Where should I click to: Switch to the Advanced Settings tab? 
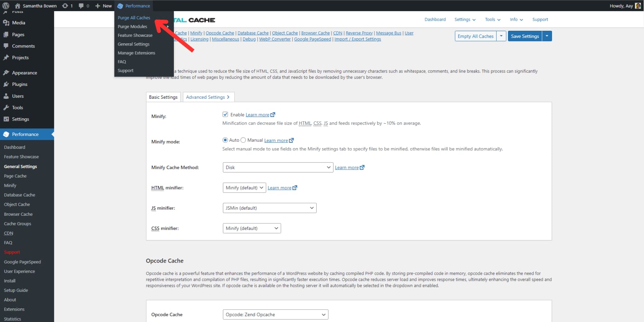coord(206,97)
